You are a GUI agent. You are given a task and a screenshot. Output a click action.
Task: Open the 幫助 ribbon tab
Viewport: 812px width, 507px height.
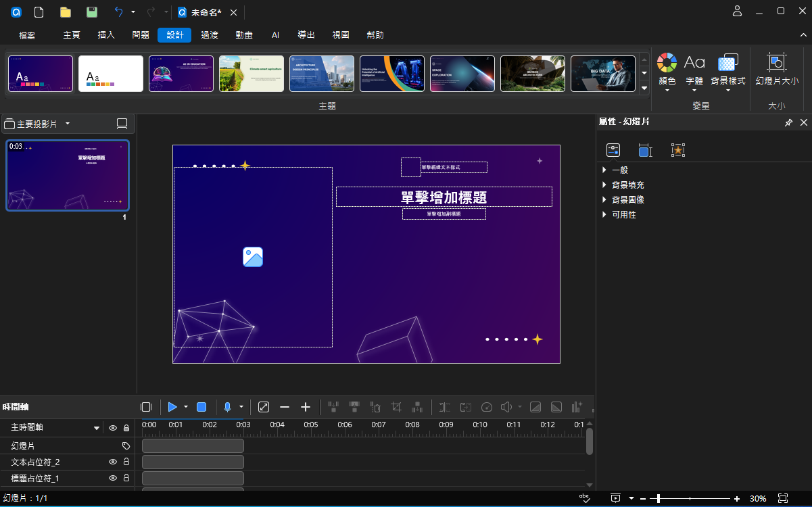click(x=375, y=35)
